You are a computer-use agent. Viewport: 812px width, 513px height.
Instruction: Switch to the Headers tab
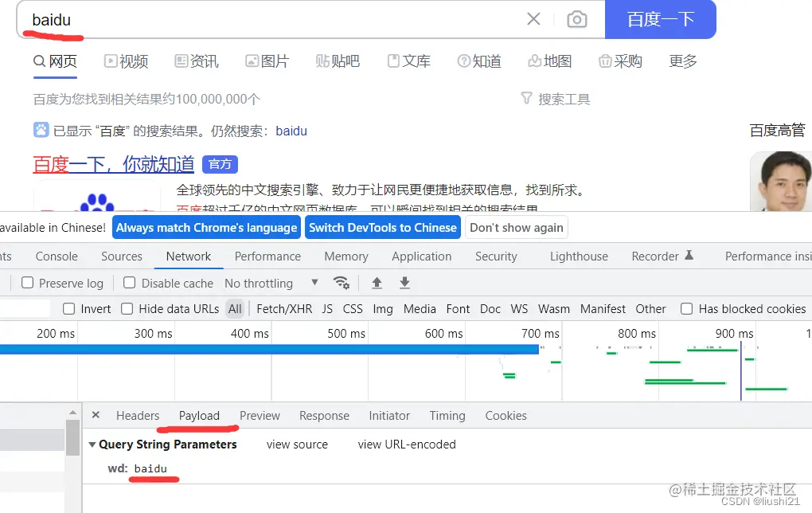138,415
